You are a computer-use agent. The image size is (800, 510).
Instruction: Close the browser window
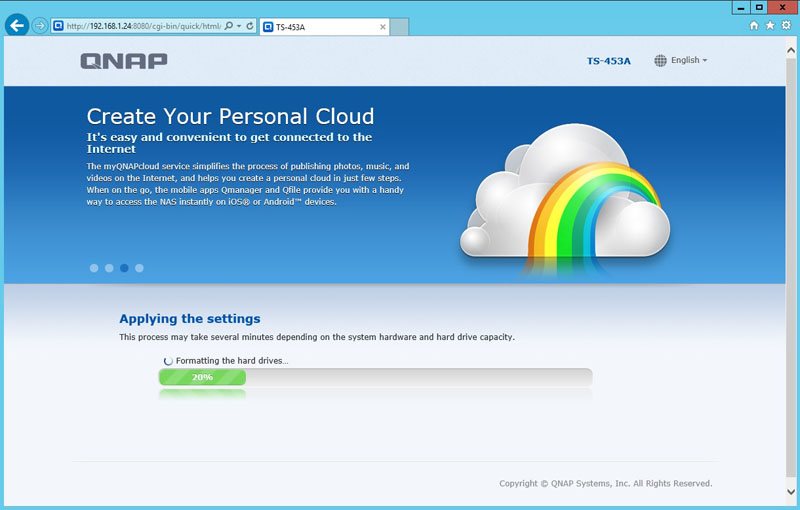783,7
